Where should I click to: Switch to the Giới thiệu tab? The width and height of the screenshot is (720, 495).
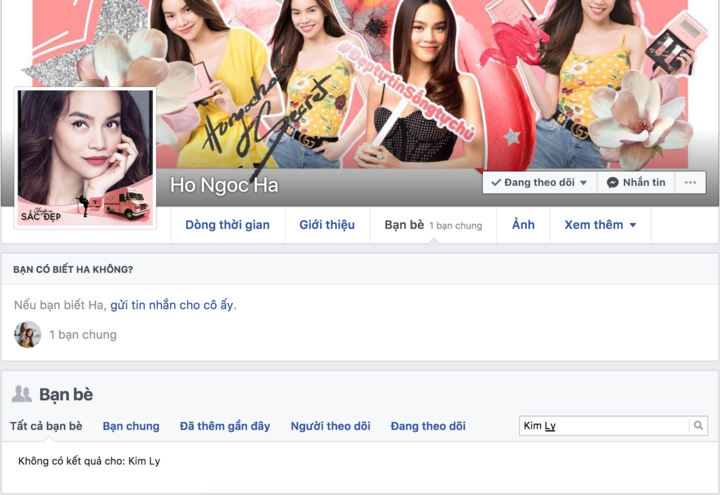327,225
